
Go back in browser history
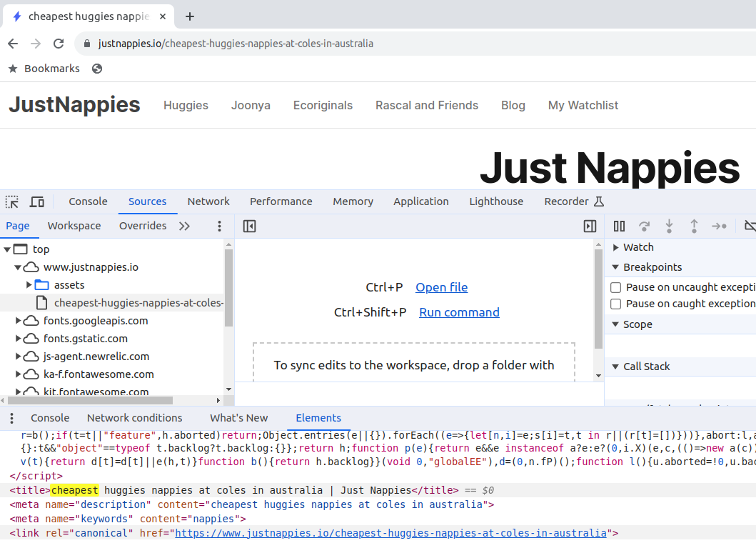[x=13, y=44]
